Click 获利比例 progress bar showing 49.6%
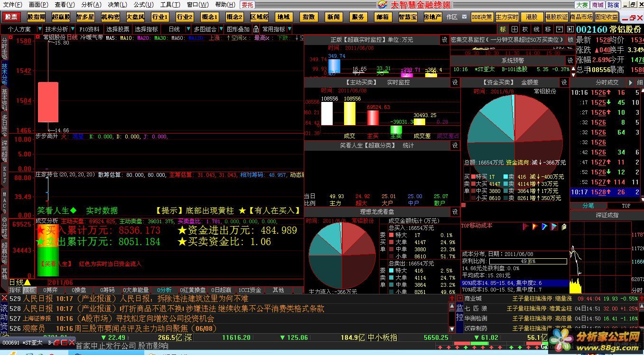Viewport: 644px width, 355px height. pos(528,261)
